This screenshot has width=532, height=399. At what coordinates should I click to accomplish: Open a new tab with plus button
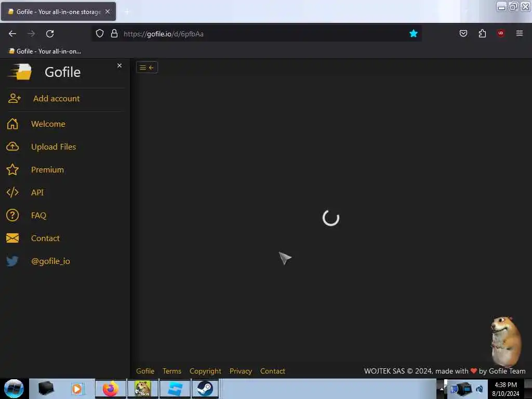(x=127, y=12)
